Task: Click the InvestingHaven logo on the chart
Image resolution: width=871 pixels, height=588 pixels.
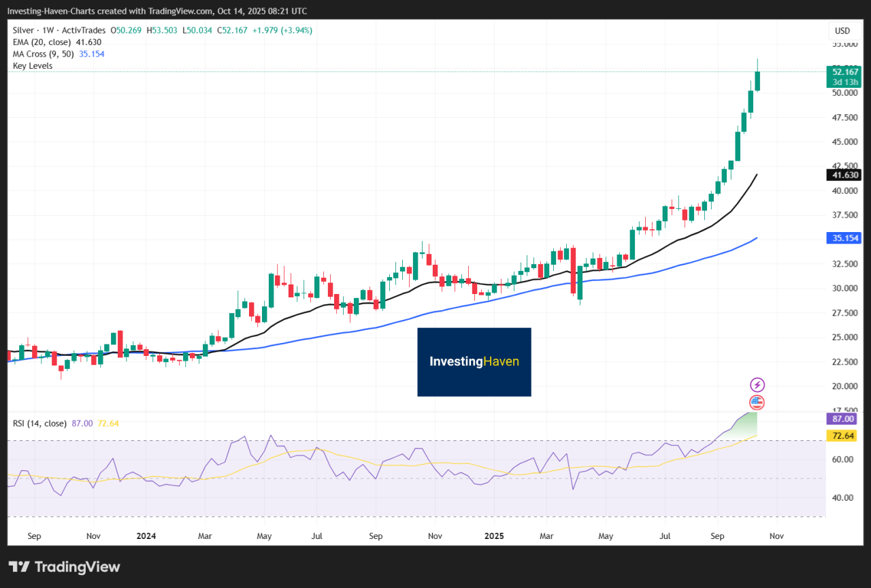Action: pos(474,362)
